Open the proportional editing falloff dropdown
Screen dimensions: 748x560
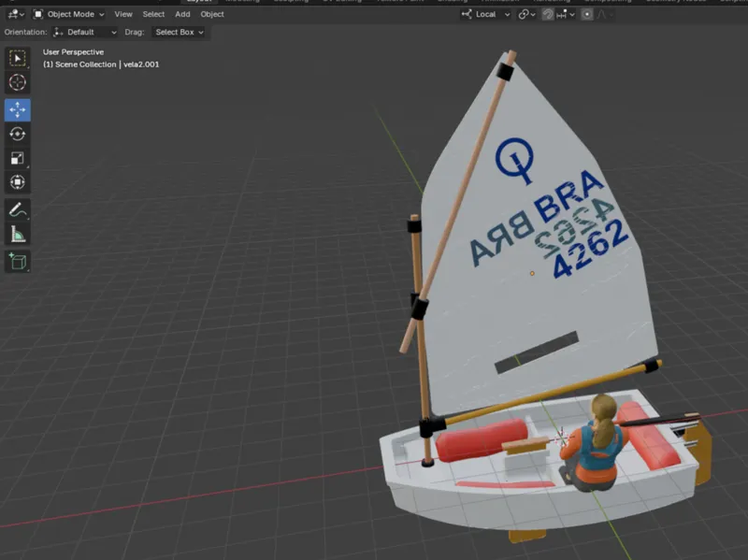tap(604, 14)
